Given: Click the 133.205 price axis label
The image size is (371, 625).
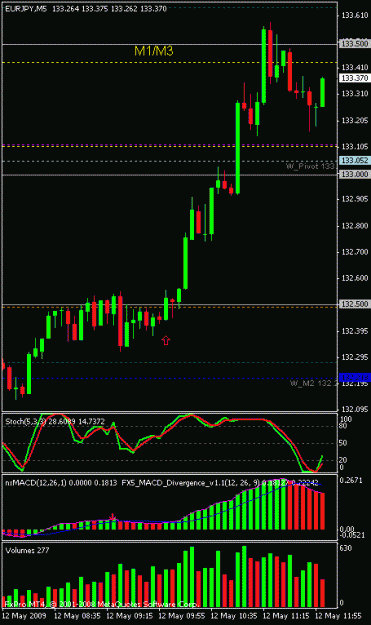Looking at the screenshot, I should coord(354,120).
